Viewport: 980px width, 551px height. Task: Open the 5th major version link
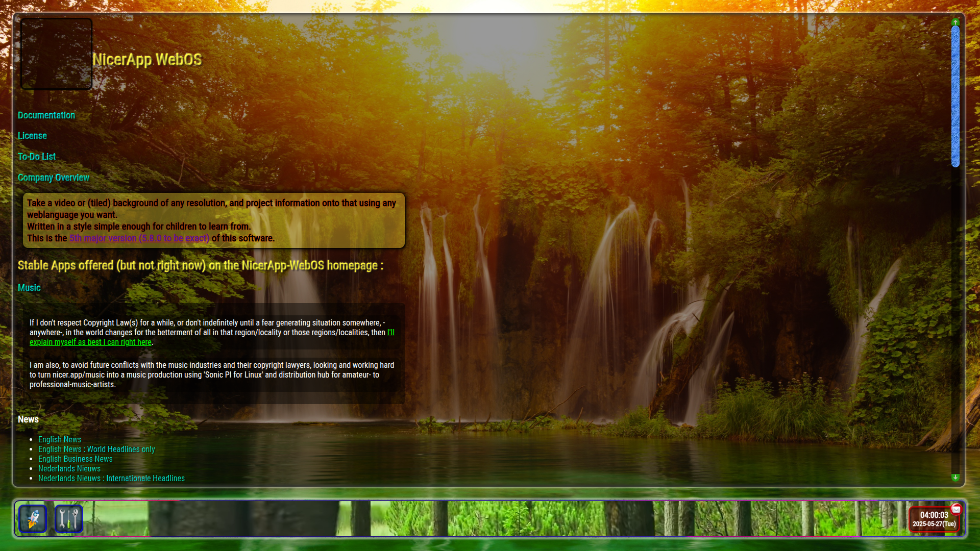pos(139,238)
